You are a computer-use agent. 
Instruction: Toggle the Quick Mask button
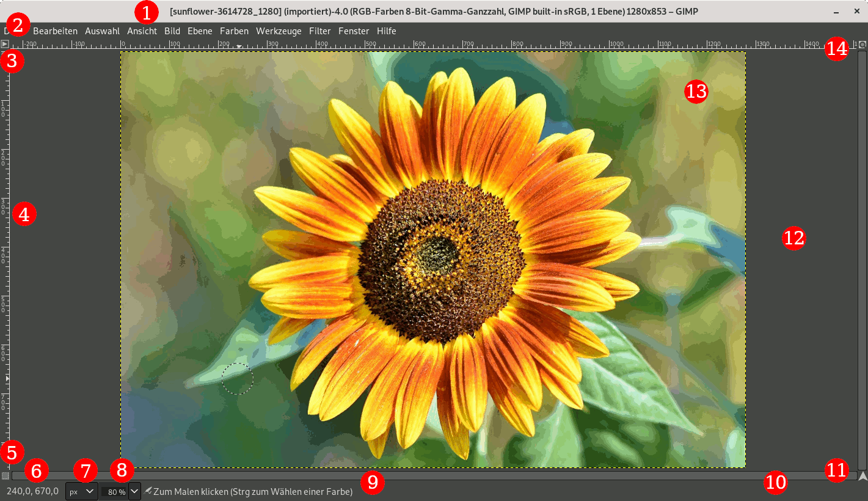tap(5, 475)
